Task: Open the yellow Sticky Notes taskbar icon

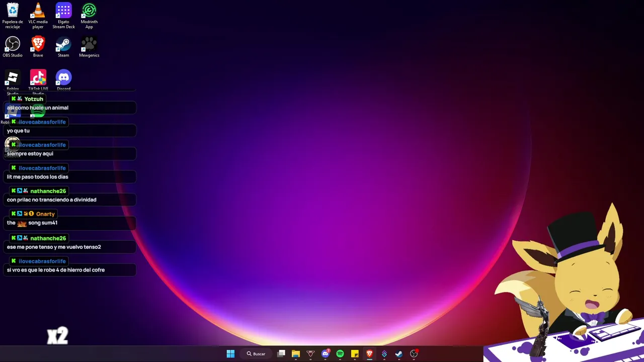Action: coord(355,354)
